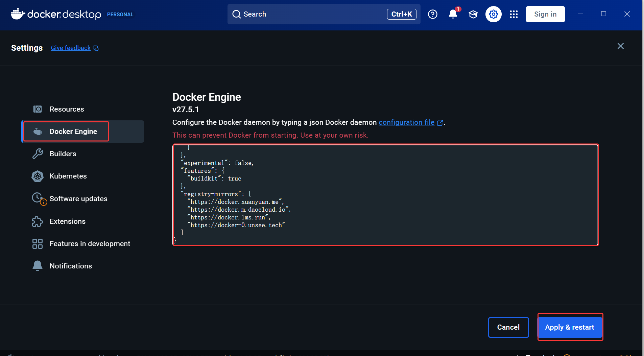Image resolution: width=644 pixels, height=356 pixels.
Task: Select Docker Engine settings section
Action: [83, 132]
